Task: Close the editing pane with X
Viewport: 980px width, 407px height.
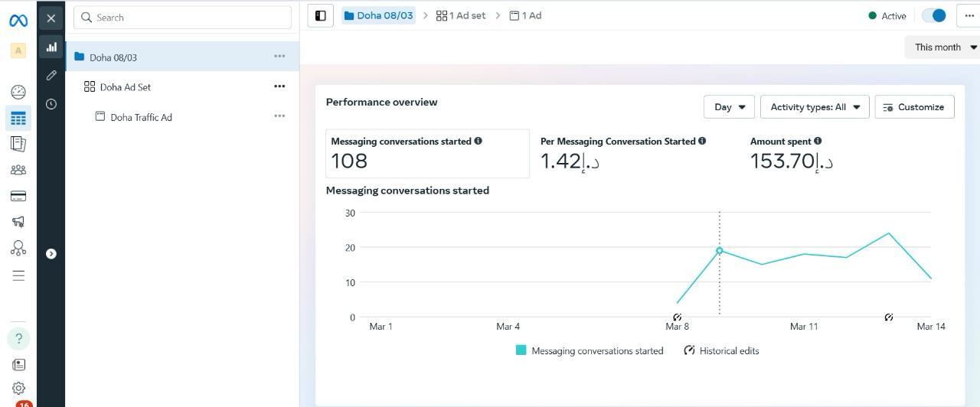Action: tap(51, 18)
